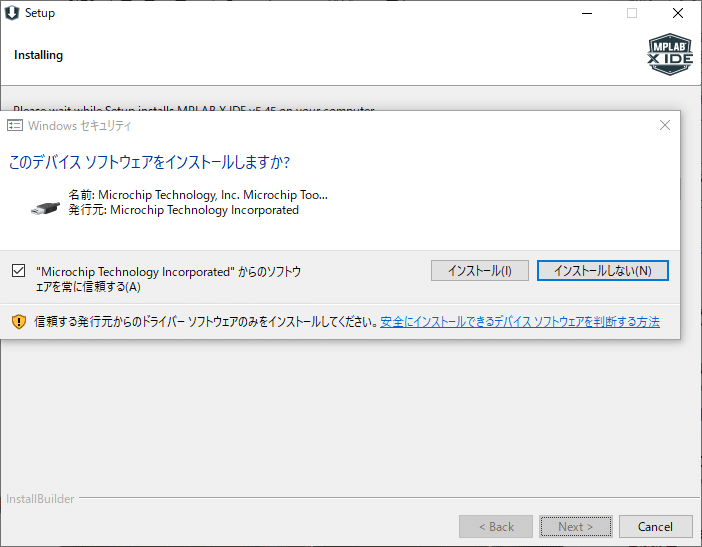Close the Windows セキュリティ dialog
The height and width of the screenshot is (547, 702).
click(665, 125)
